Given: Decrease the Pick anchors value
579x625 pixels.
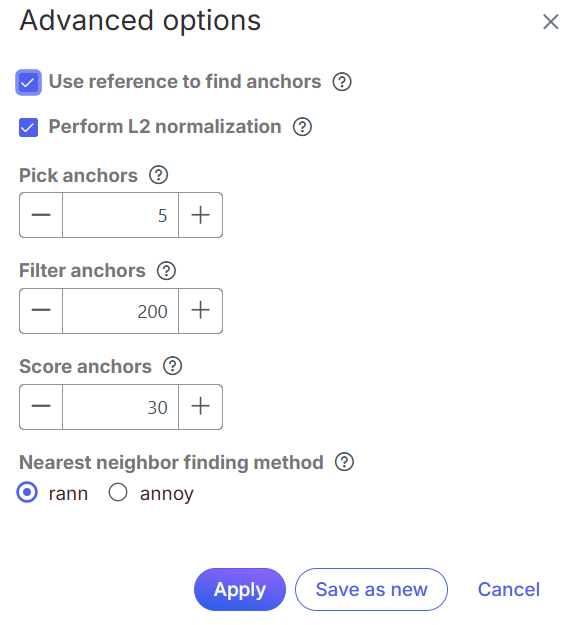Looking at the screenshot, I should pos(41,215).
